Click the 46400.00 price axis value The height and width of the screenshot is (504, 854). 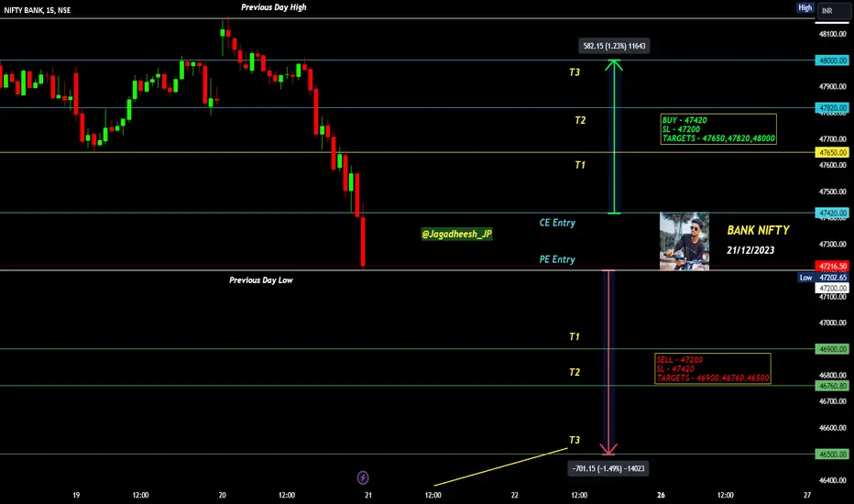pyautogui.click(x=833, y=480)
